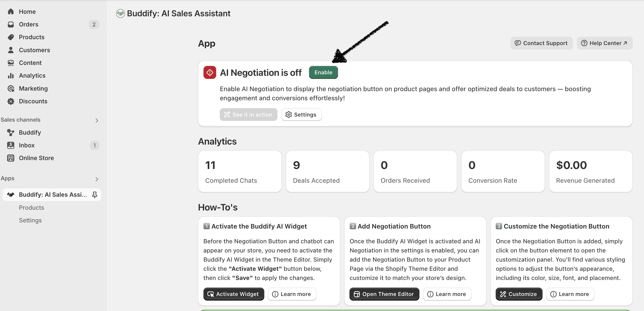Click the red AI Negotiation status icon
Image resolution: width=644 pixels, height=311 pixels.
point(210,73)
